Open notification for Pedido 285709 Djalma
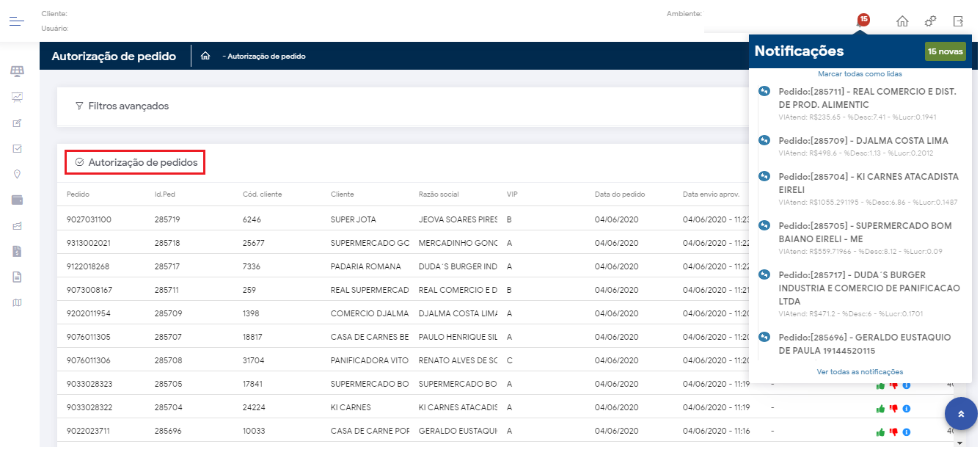The height and width of the screenshot is (455, 980). [863, 141]
